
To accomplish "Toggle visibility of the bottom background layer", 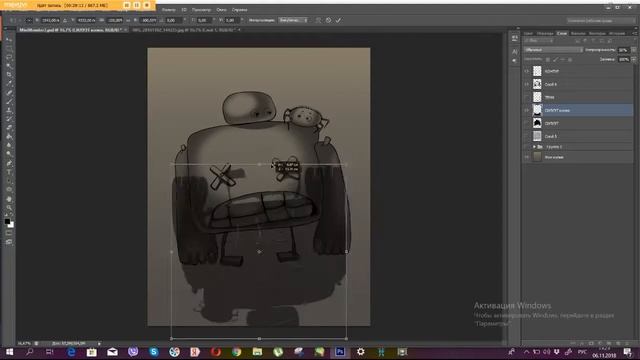I will [527, 157].
